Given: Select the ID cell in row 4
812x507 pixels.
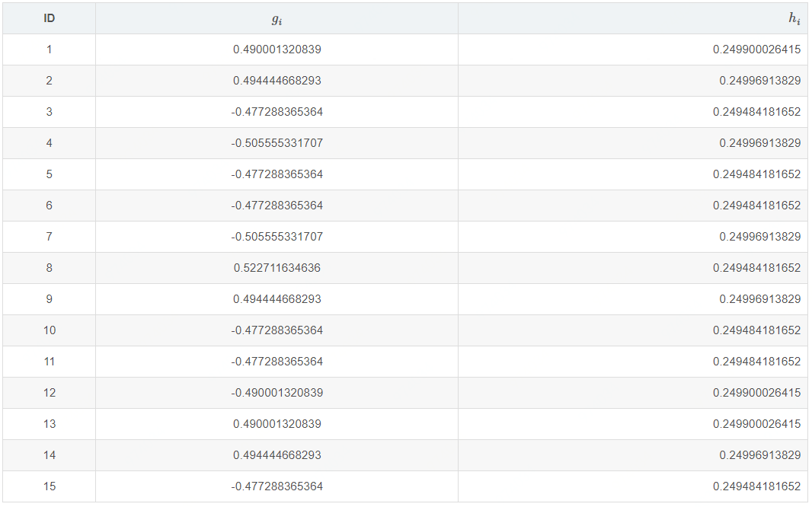Looking at the screenshot, I should (x=50, y=143).
